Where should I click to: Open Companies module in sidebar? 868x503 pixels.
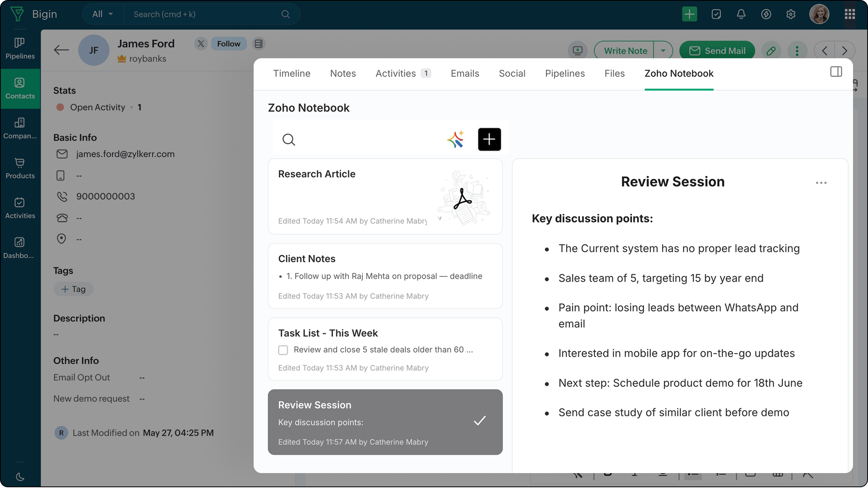tap(20, 128)
